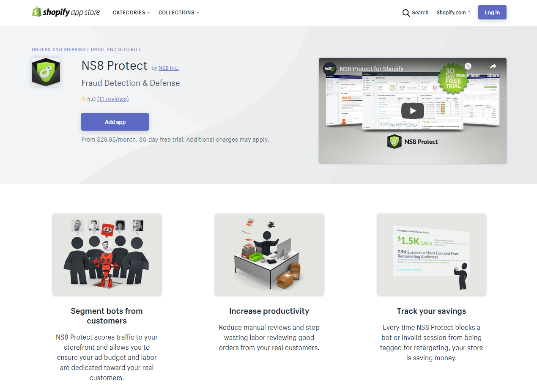Click the Track your savings image

[432, 255]
